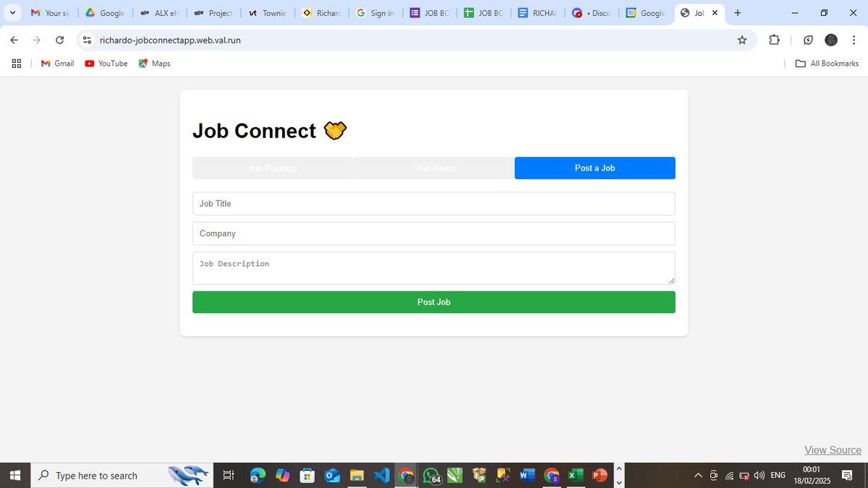This screenshot has width=868, height=488.
Task: Show hidden system tray icons
Action: tap(698, 476)
